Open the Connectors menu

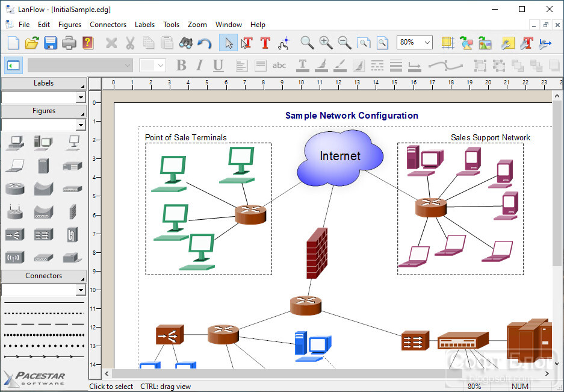108,25
